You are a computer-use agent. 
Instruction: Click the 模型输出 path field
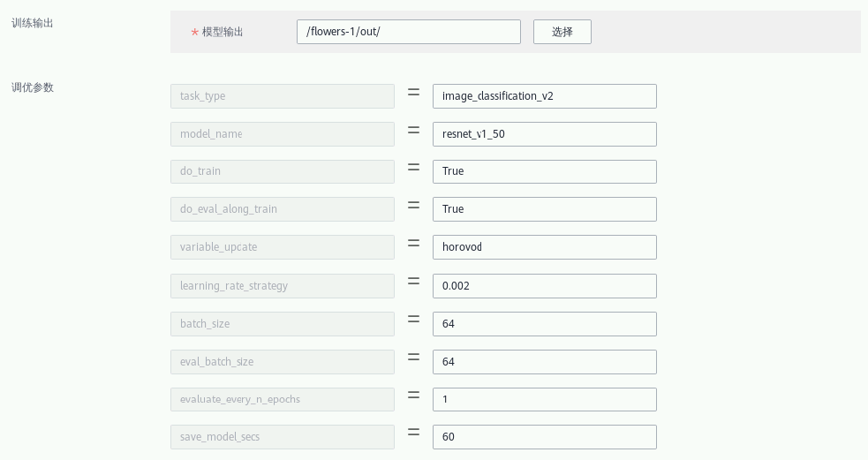[x=408, y=32]
